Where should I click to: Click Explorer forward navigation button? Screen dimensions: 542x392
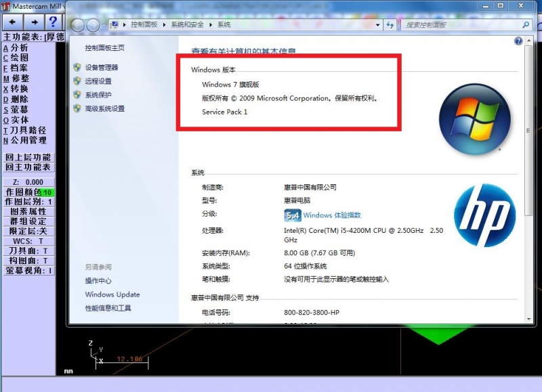tap(93, 25)
